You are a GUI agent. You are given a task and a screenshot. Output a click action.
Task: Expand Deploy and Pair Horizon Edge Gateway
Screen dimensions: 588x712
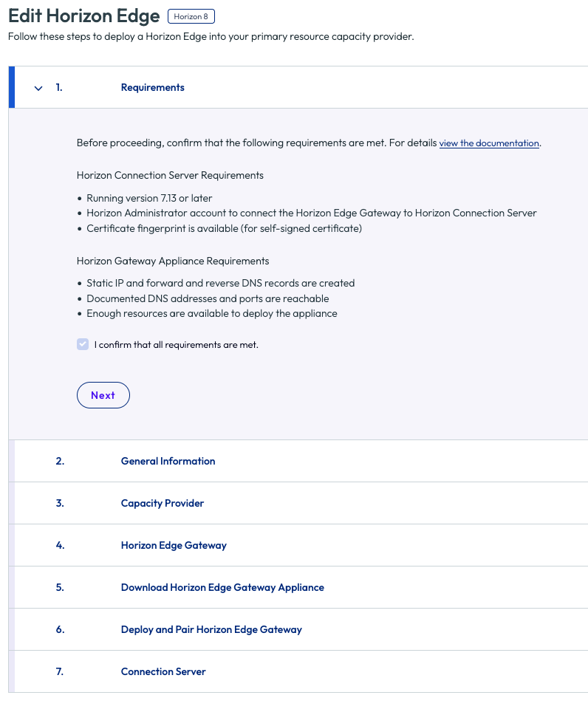(x=211, y=629)
